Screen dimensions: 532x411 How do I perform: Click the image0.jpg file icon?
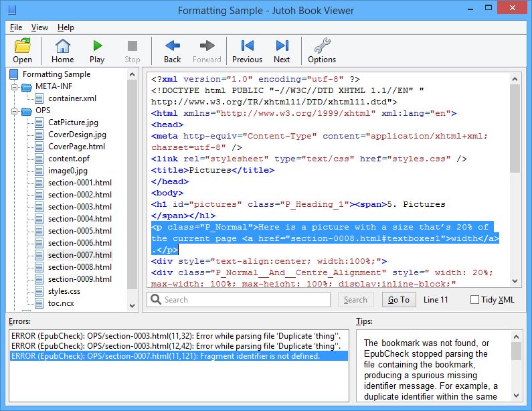(x=39, y=171)
